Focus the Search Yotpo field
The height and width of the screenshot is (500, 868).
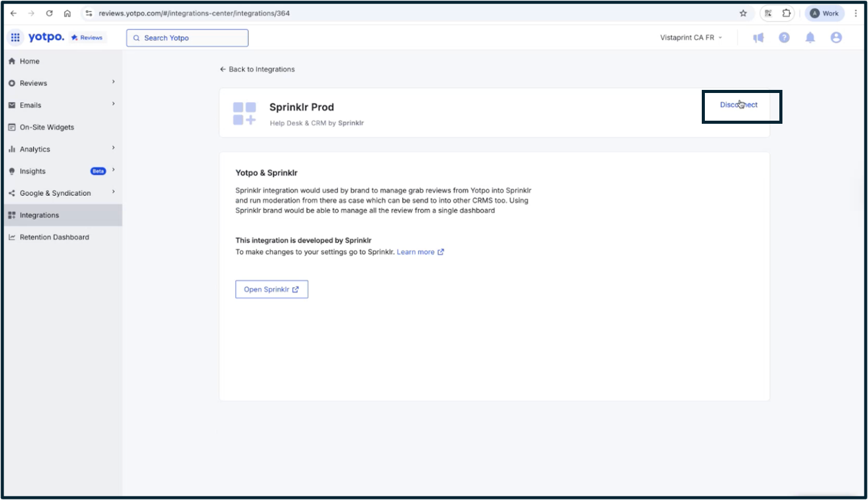coord(187,38)
